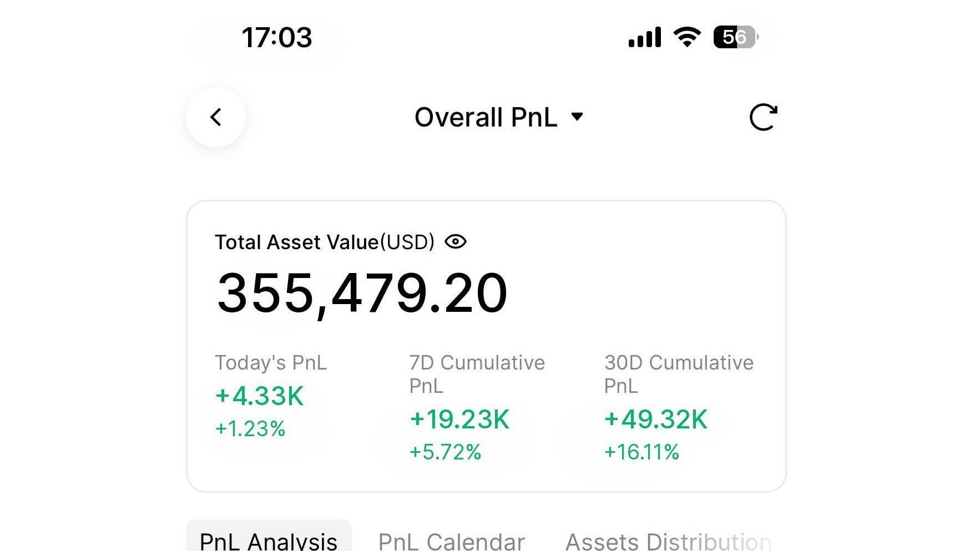
Task: Tap the battery indicator in the status bar
Action: pos(736,37)
